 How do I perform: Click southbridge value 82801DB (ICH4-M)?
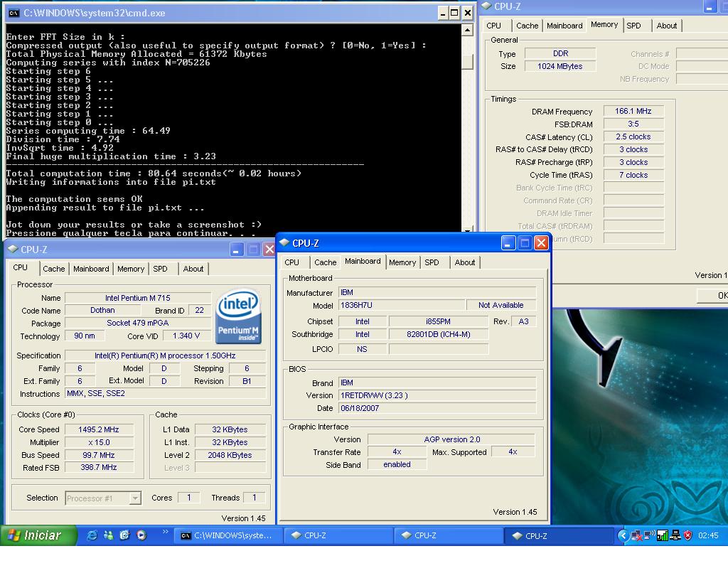pyautogui.click(x=438, y=334)
